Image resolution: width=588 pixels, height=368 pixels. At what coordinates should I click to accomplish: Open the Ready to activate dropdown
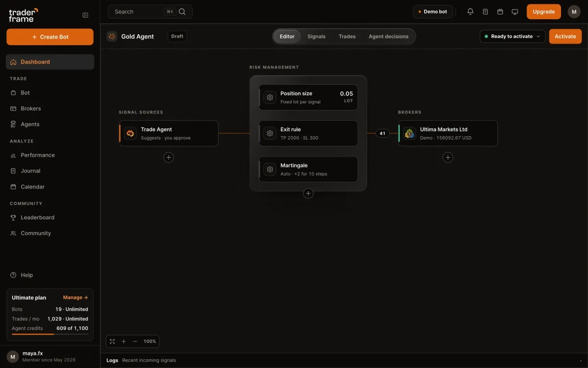click(513, 36)
